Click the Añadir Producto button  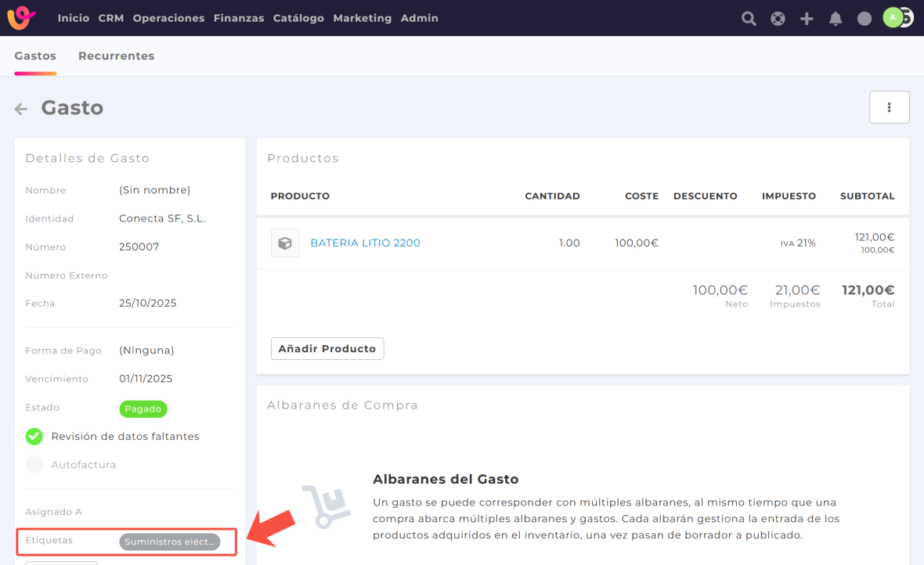point(327,348)
